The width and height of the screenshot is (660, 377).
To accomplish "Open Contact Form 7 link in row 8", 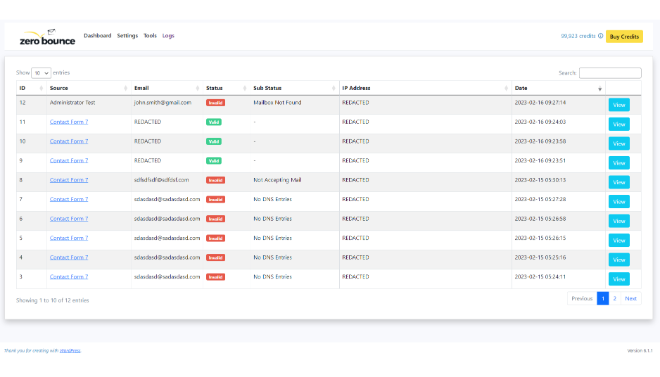I will [69, 180].
